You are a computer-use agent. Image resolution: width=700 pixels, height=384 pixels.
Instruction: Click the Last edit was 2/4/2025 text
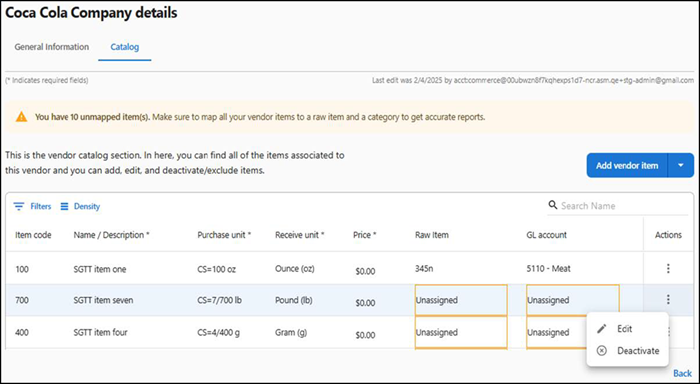point(533,81)
